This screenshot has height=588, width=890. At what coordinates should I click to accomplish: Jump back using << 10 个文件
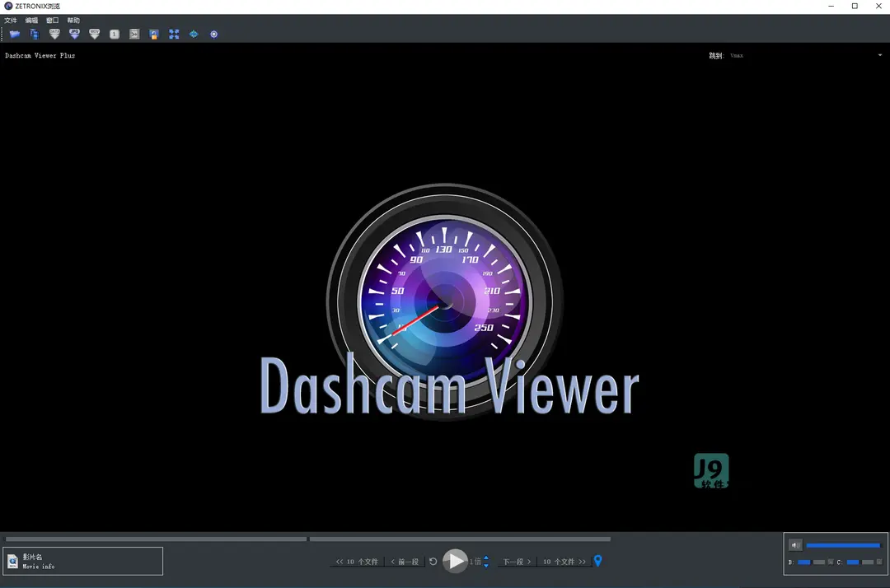point(357,562)
